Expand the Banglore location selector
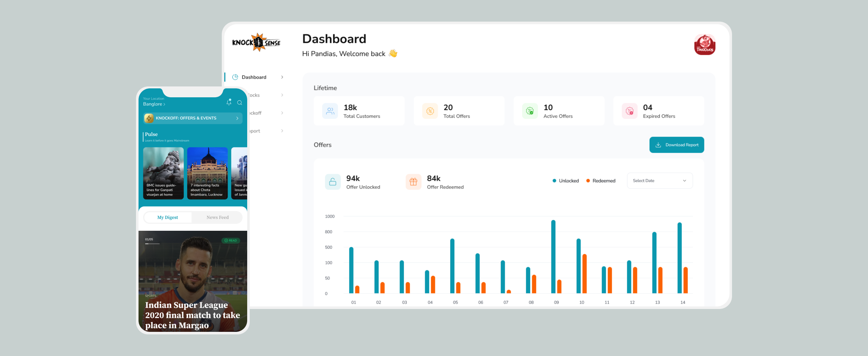Image resolution: width=868 pixels, height=356 pixels. [x=154, y=104]
